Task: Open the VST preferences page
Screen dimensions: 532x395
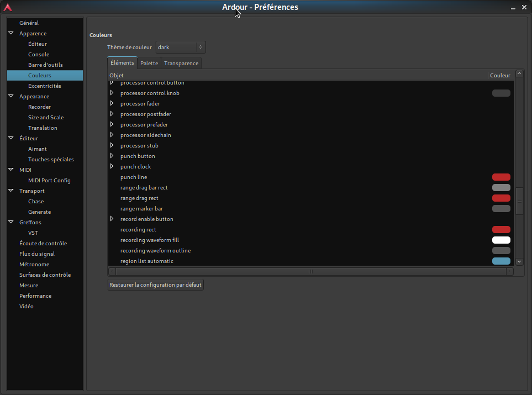Action: (x=33, y=233)
